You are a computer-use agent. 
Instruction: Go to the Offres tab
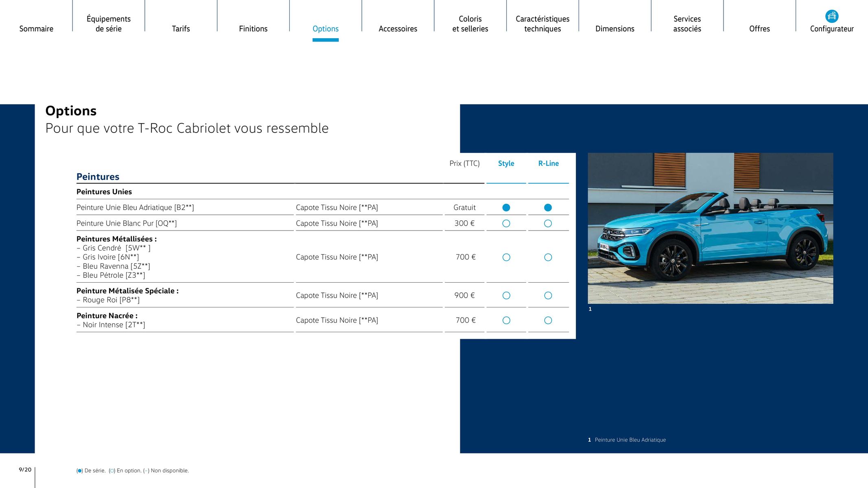pyautogui.click(x=759, y=29)
